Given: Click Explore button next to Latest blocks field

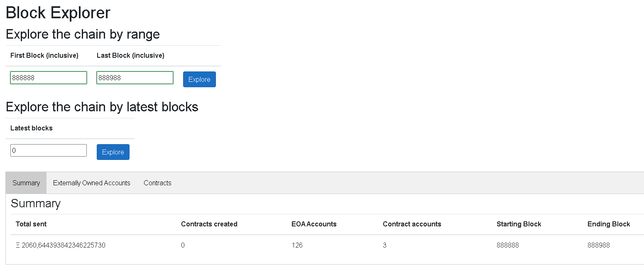Looking at the screenshot, I should [x=113, y=152].
